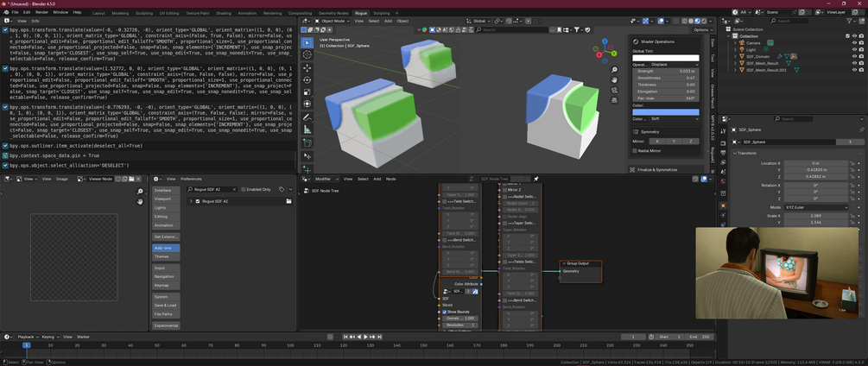Select the Cursor tool in viewport toolbar
Screen dimensions: 868x366
pos(307,54)
